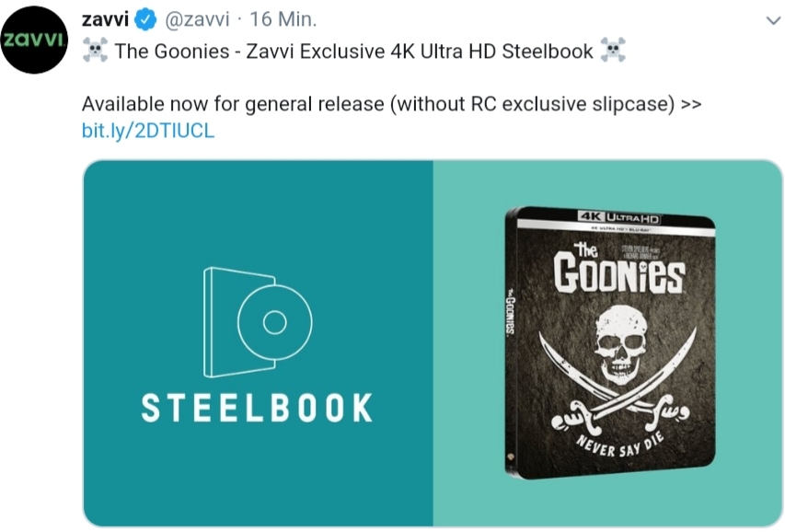Viewport: 785px width, 532px height.
Task: Click the tweet headline about Zavvi Exclusive
Action: coord(354,52)
